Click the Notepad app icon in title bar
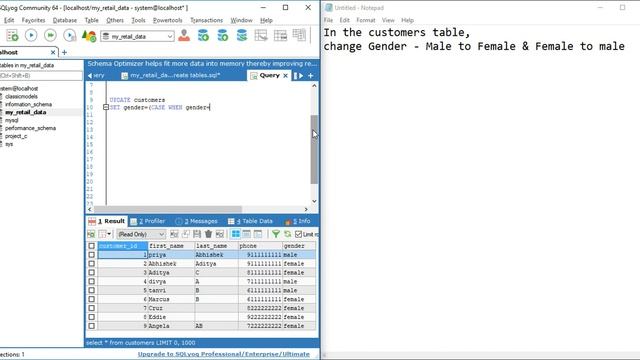 pyautogui.click(x=329, y=8)
